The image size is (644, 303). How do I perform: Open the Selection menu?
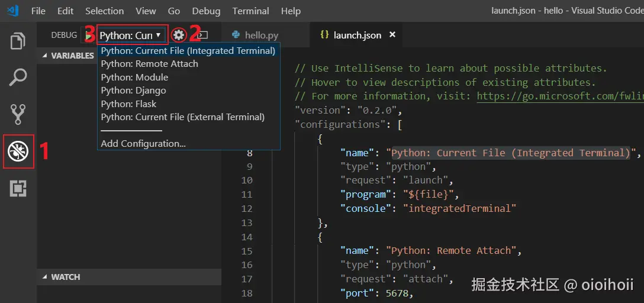pos(104,11)
